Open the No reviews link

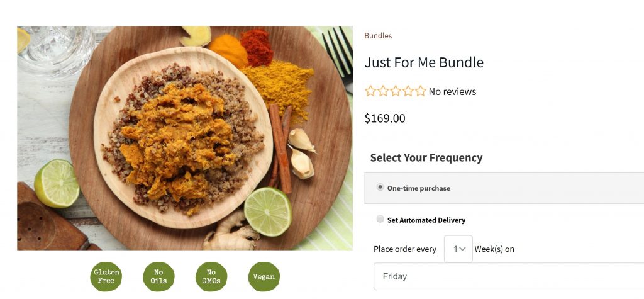[x=452, y=92]
